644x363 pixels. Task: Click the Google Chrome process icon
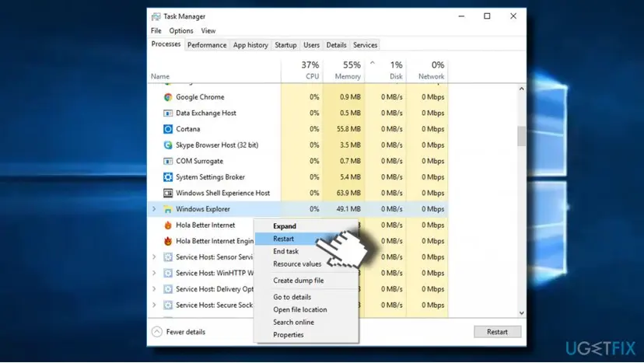[168, 97]
